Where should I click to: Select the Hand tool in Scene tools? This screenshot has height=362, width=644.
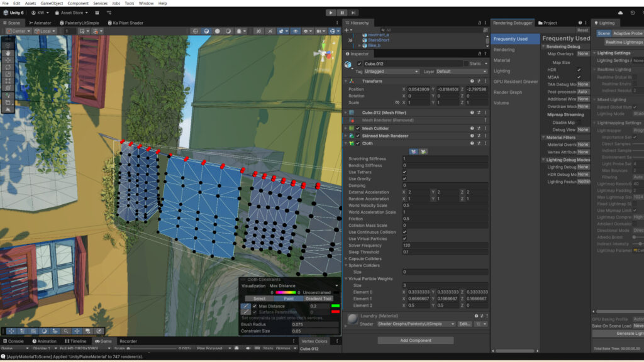coord(8,53)
